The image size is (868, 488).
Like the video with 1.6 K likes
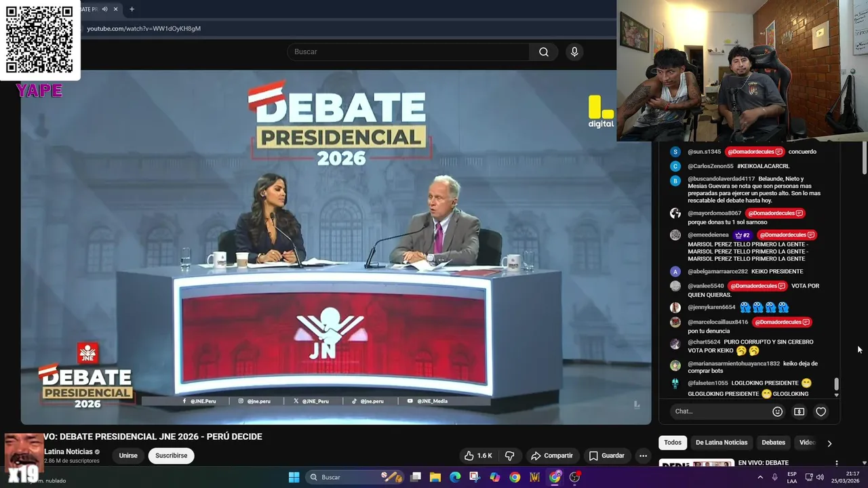pos(479,455)
